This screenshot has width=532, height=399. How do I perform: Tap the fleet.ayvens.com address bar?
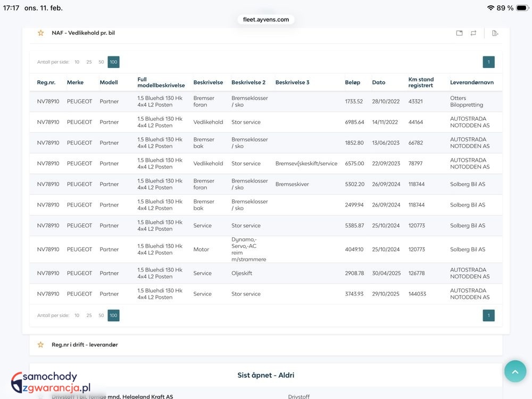pyautogui.click(x=266, y=20)
